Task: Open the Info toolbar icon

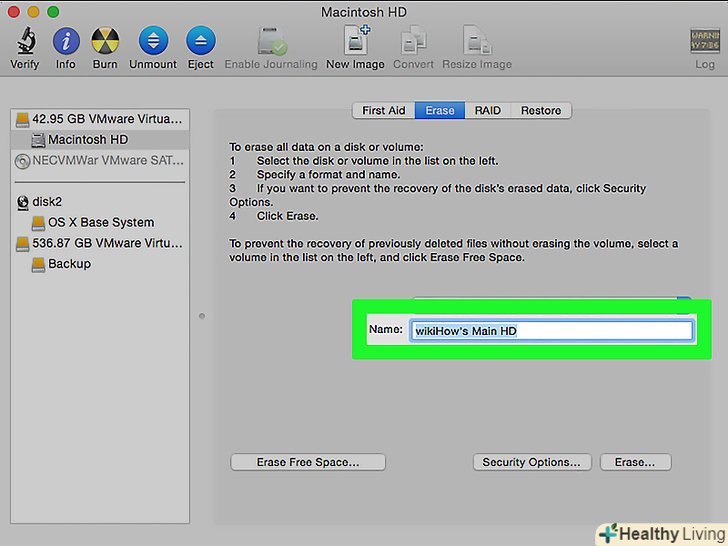Action: pyautogui.click(x=66, y=41)
